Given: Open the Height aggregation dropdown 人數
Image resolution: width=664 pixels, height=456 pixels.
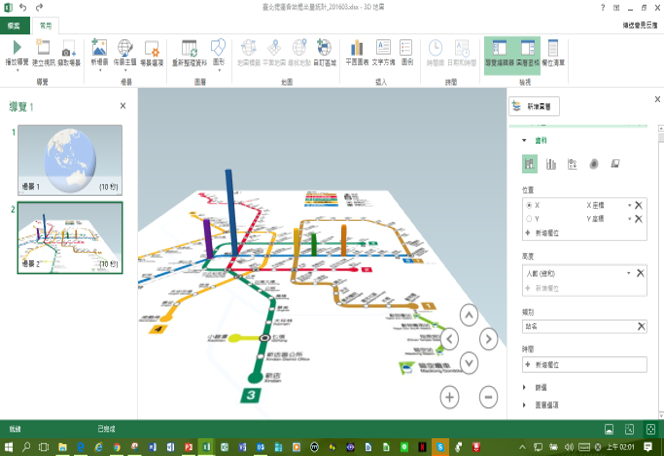Looking at the screenshot, I should 629,273.
